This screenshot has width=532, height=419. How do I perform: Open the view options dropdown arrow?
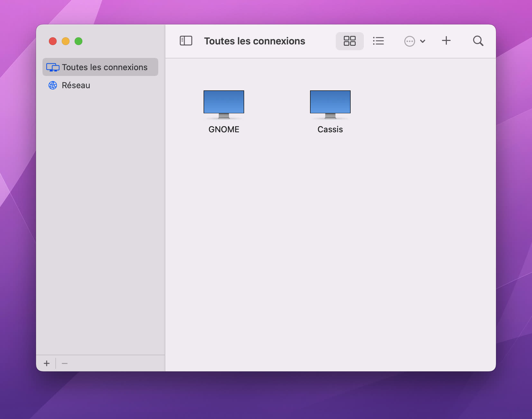click(x=423, y=41)
